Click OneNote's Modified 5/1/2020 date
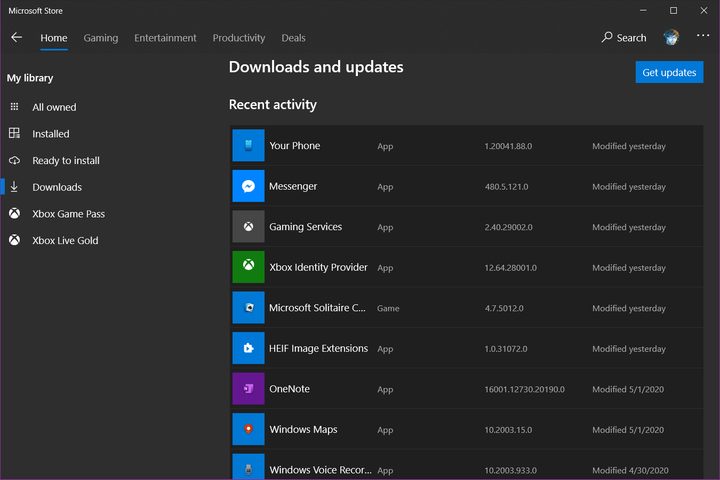720x480 pixels. pos(628,389)
